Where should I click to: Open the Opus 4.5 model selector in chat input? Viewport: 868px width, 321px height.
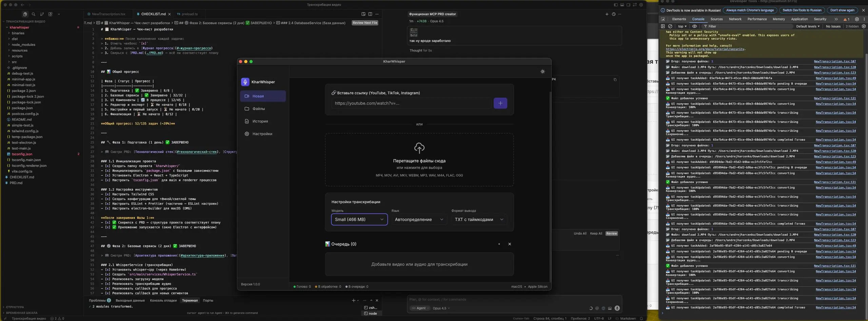point(441,308)
